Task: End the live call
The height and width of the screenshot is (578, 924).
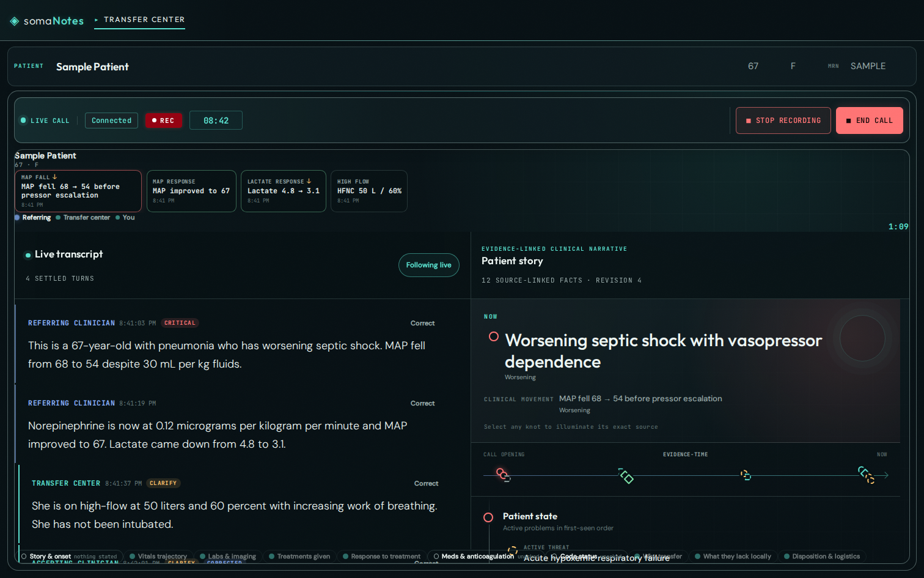Action: [870, 120]
